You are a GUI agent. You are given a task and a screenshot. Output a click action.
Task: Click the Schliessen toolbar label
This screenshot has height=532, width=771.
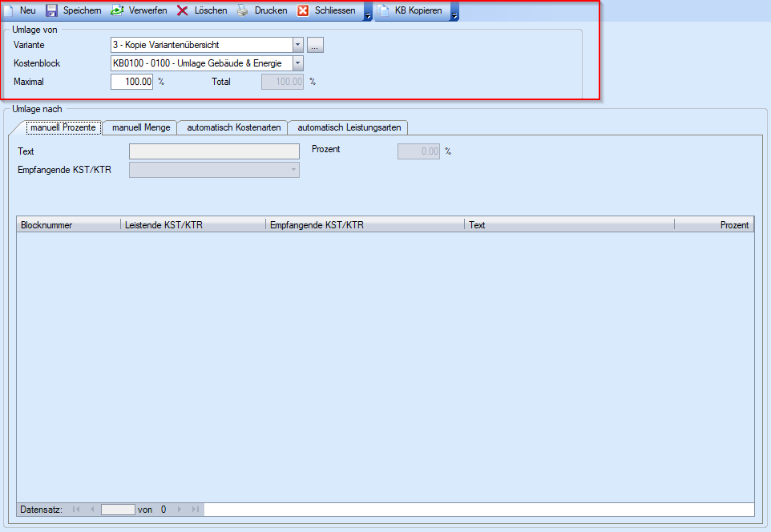pos(335,10)
